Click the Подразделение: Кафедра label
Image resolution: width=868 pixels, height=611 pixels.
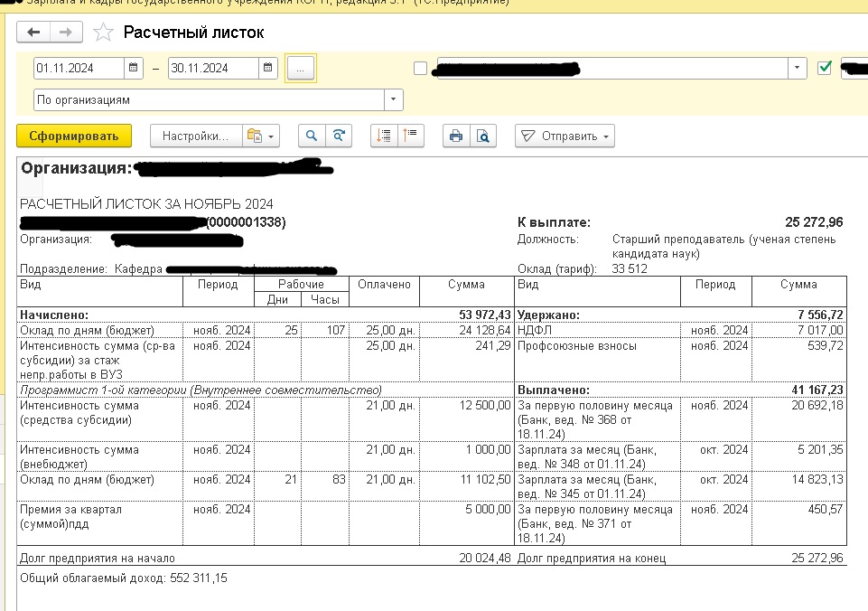point(91,269)
